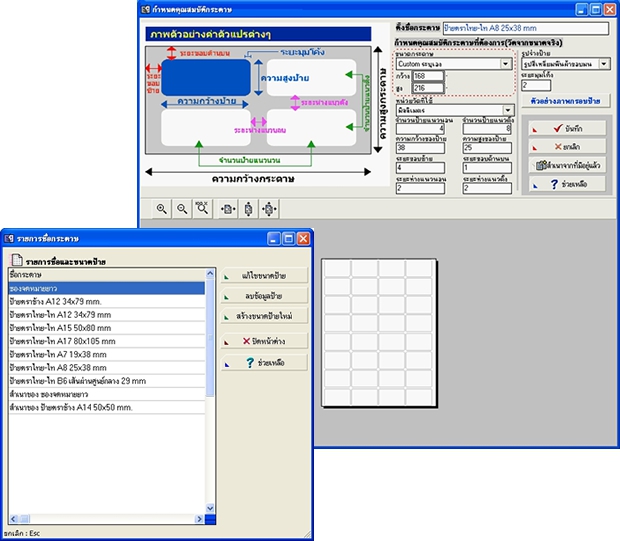Screen dimensions: 620x541
Task: Click the zoom out magnifier icon
Action: click(x=182, y=208)
